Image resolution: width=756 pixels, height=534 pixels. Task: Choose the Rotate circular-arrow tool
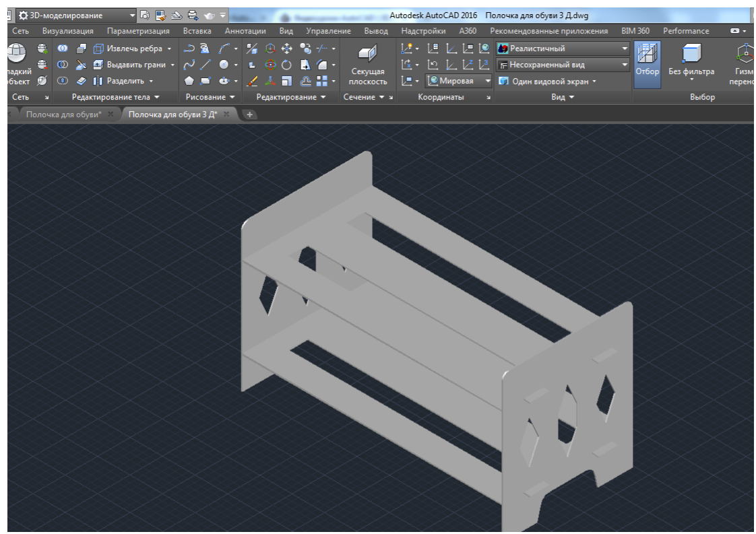coord(287,65)
